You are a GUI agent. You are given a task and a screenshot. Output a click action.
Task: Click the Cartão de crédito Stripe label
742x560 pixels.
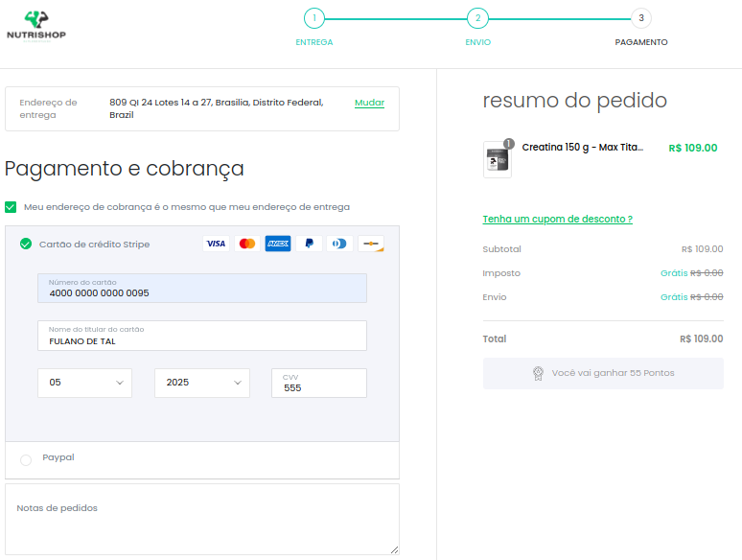point(94,245)
